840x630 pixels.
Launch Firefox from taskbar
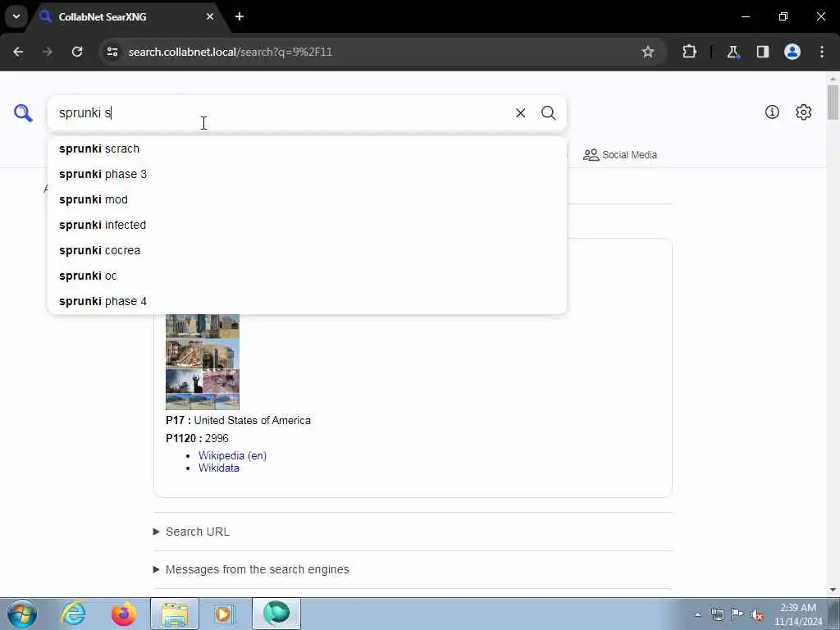124,614
